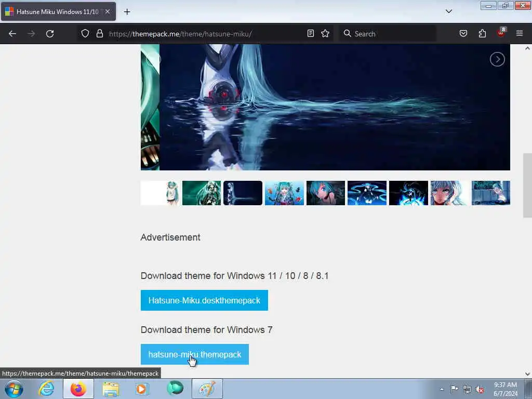
Task: Switch to Paint in the taskbar
Action: point(207,389)
